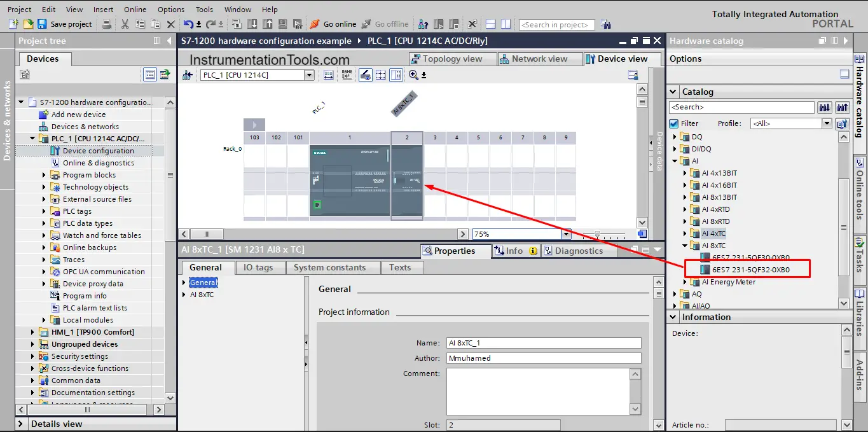The width and height of the screenshot is (868, 432).
Task: Click the Paste toolbar icon
Action: pos(155,24)
